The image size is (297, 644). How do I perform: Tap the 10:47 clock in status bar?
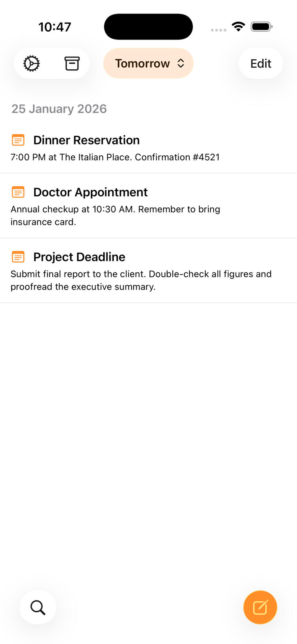55,27
